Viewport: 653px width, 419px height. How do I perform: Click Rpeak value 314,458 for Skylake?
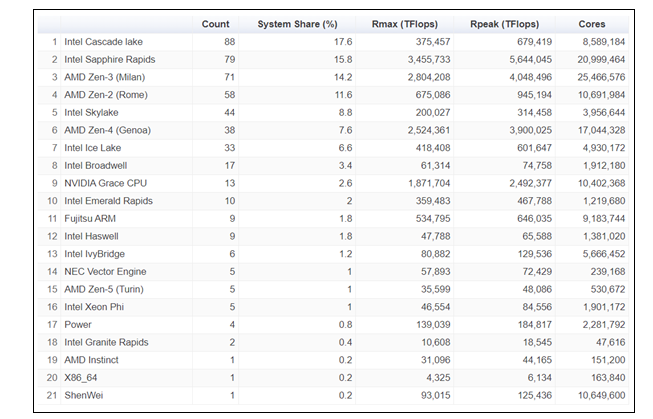(534, 112)
